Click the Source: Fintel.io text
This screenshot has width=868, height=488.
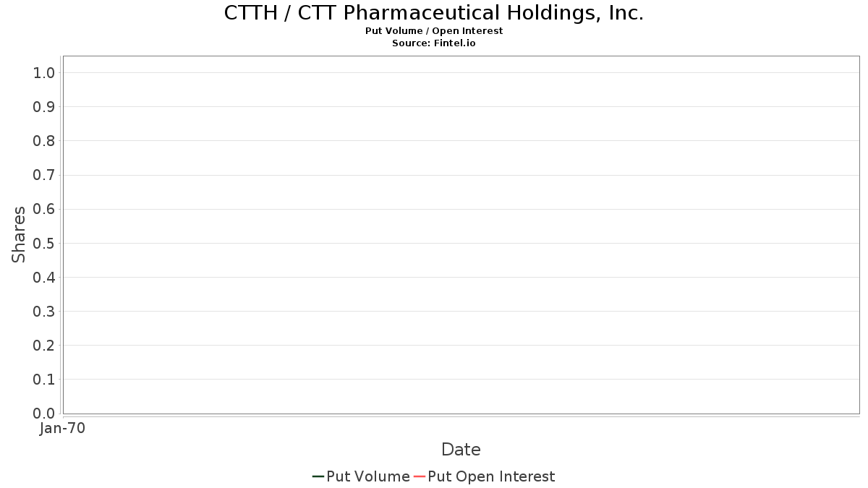click(434, 43)
